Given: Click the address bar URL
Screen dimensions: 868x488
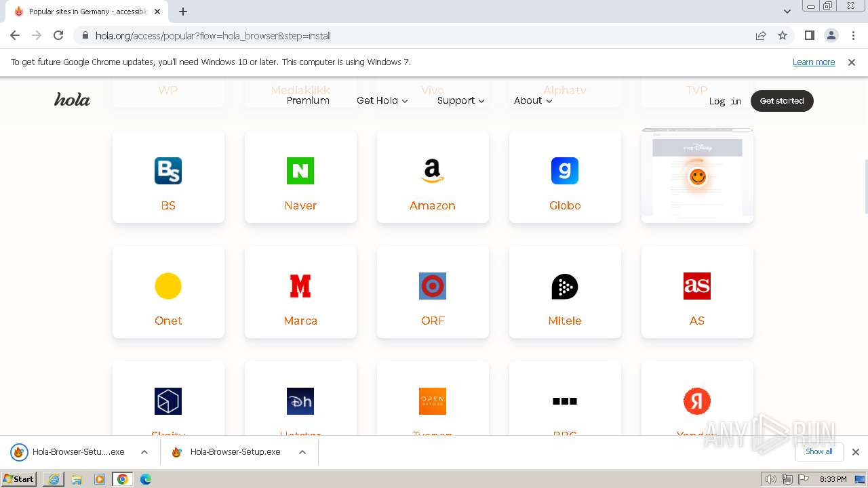Looking at the screenshot, I should 213,35.
